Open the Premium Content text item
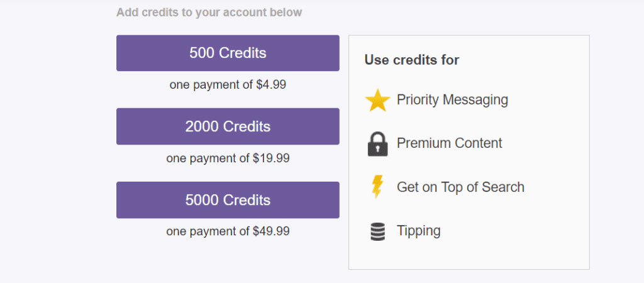 [x=449, y=143]
